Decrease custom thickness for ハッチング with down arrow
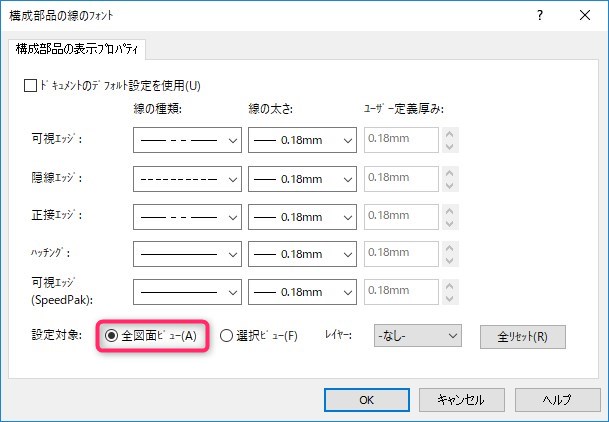The height and width of the screenshot is (422, 609). [450, 261]
